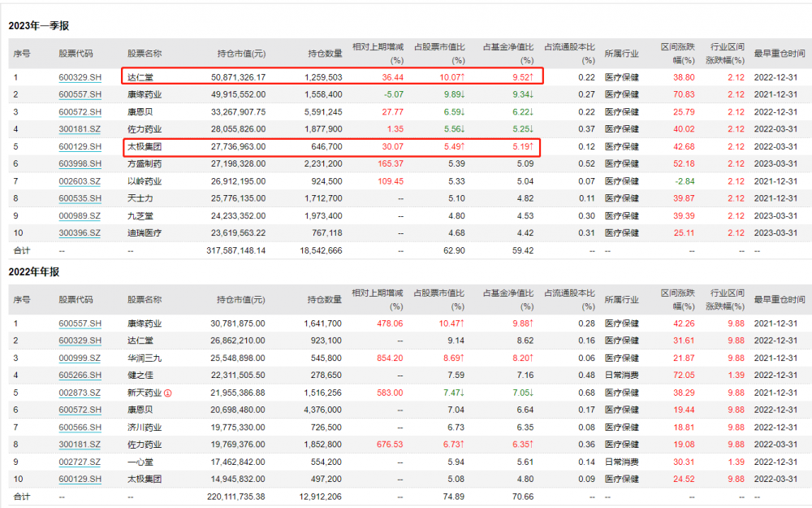The height and width of the screenshot is (508, 812).
Task: Click the 165.37 change value
Action: 391,164
